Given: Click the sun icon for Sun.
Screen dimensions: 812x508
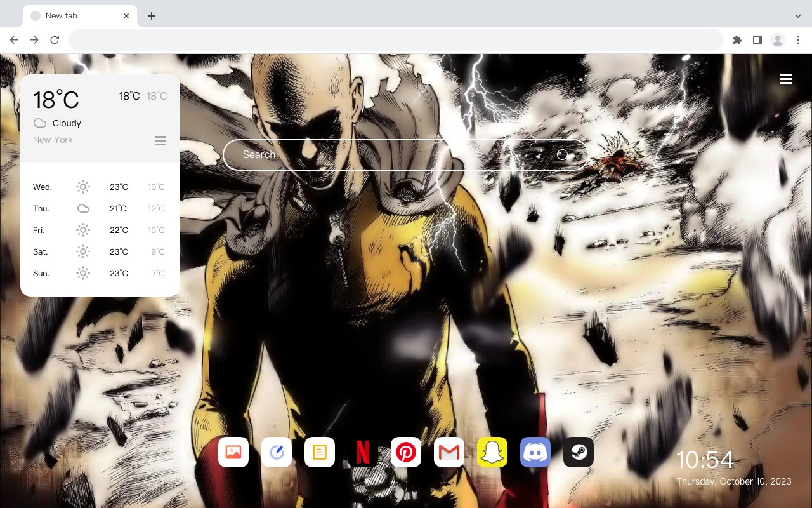Looking at the screenshot, I should pyautogui.click(x=83, y=273).
